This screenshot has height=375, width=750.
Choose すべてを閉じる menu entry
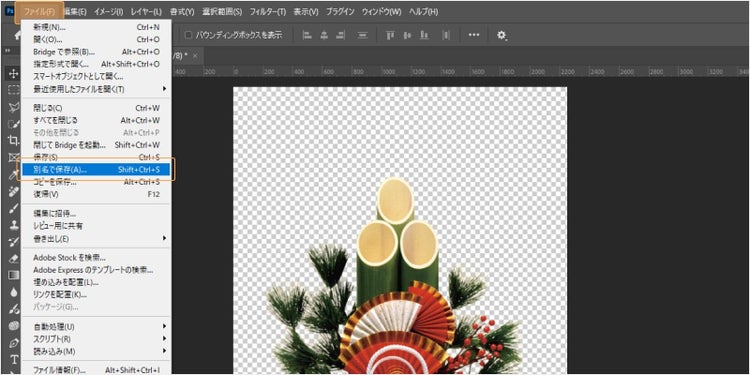click(96, 120)
